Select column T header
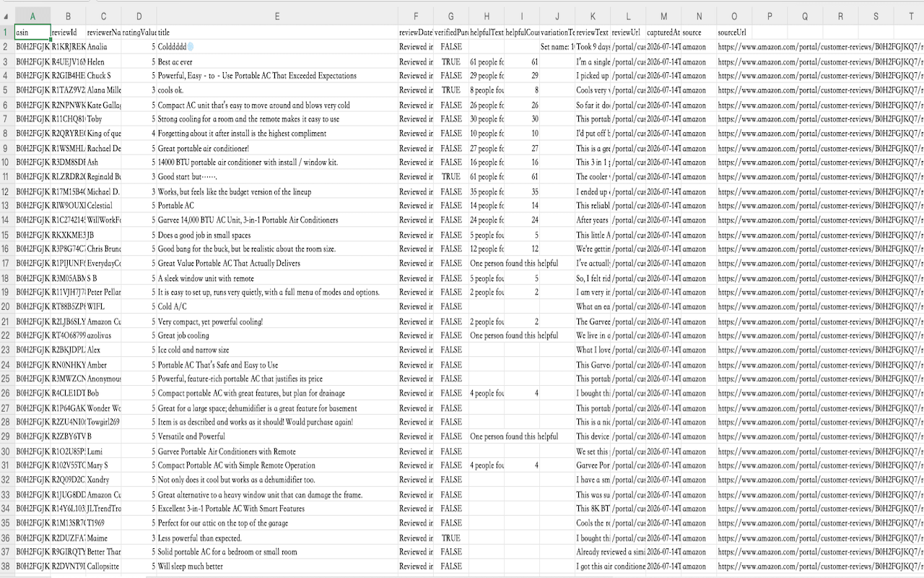 tap(910, 16)
